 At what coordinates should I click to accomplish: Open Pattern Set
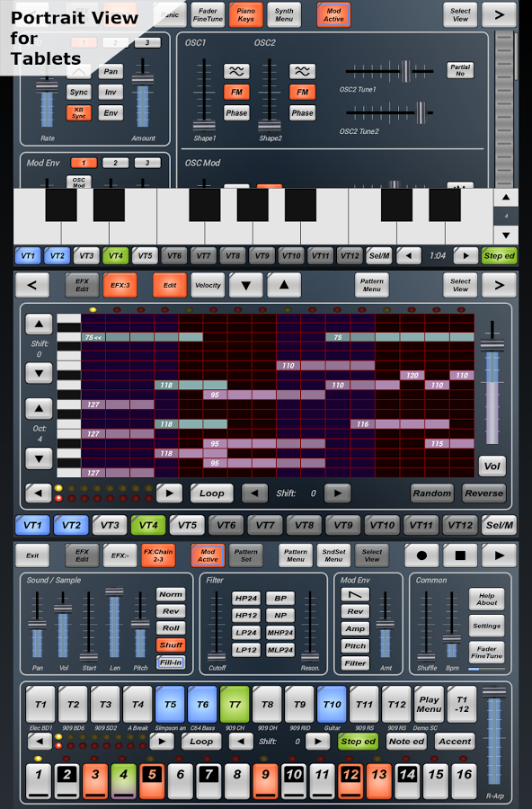(246, 556)
